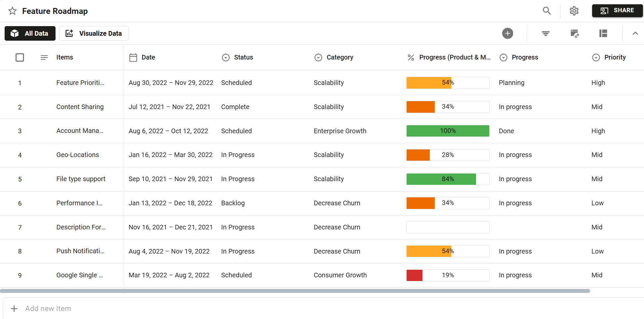The width and height of the screenshot is (644, 319).
Task: Click the Date column calendar icon
Action: pos(133,58)
